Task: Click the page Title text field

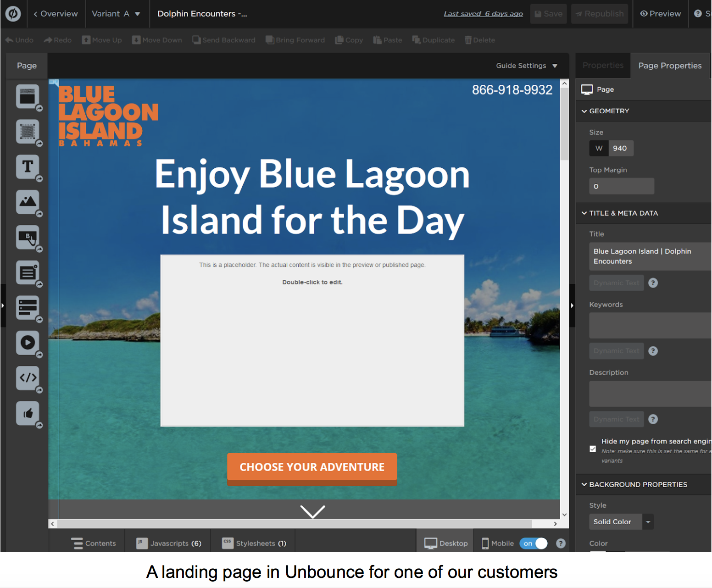Action: click(650, 256)
